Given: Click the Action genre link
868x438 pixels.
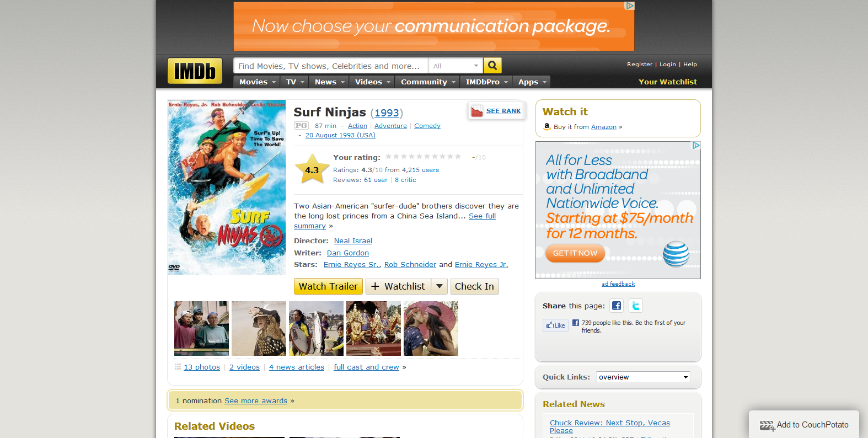Looking at the screenshot, I should (357, 126).
